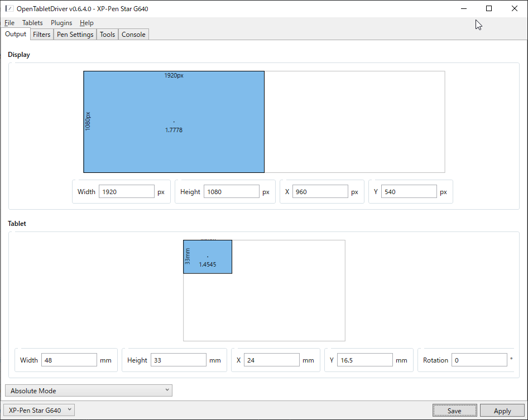The width and height of the screenshot is (528, 420).
Task: Click the OpenTabletDriver app icon in title bar
Action: point(9,9)
